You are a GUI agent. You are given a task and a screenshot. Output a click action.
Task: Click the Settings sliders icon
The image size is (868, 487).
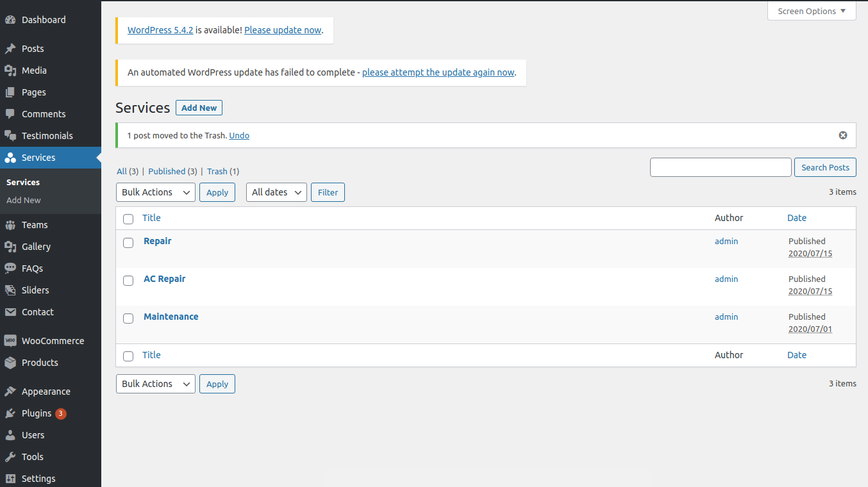[x=10, y=479]
